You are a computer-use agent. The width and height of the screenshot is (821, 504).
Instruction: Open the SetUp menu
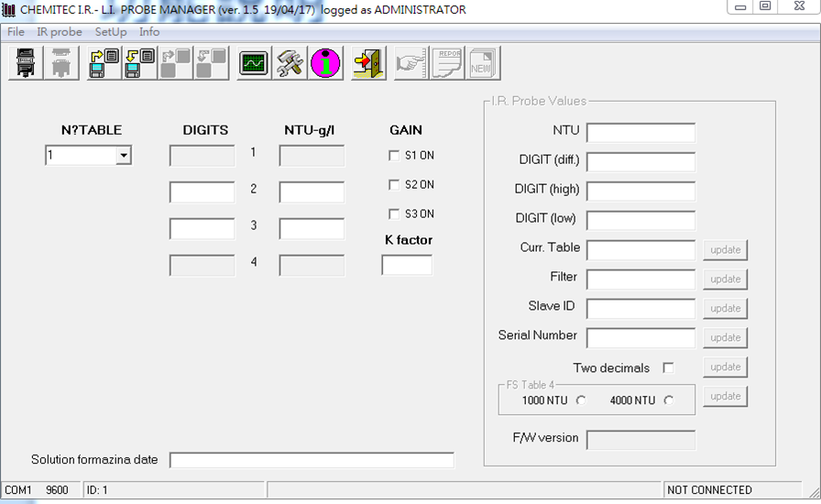coord(111,32)
